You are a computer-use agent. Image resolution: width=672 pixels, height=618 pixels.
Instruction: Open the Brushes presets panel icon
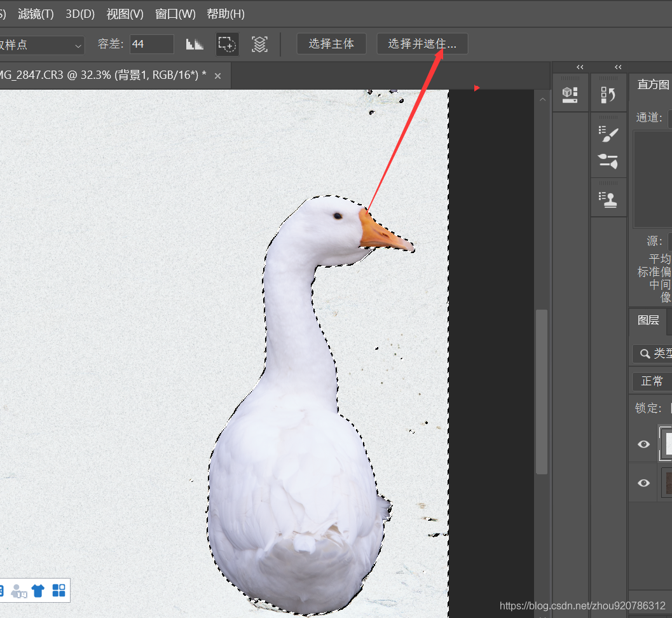(608, 161)
